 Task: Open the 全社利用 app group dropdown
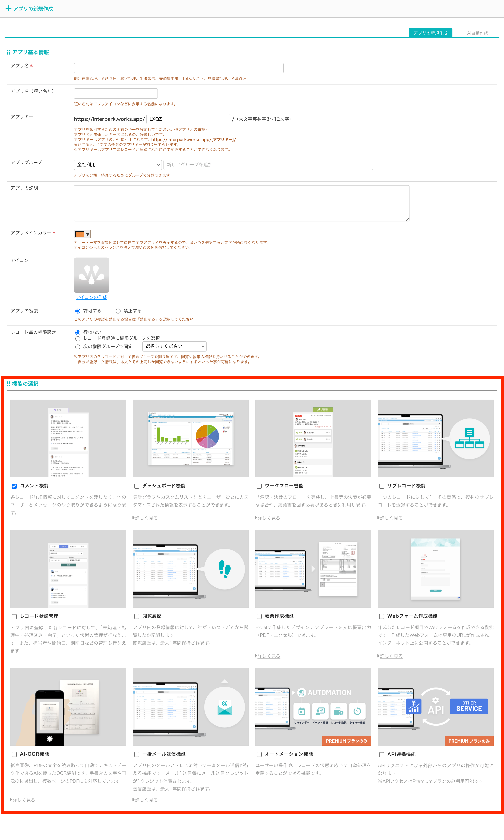(118, 165)
